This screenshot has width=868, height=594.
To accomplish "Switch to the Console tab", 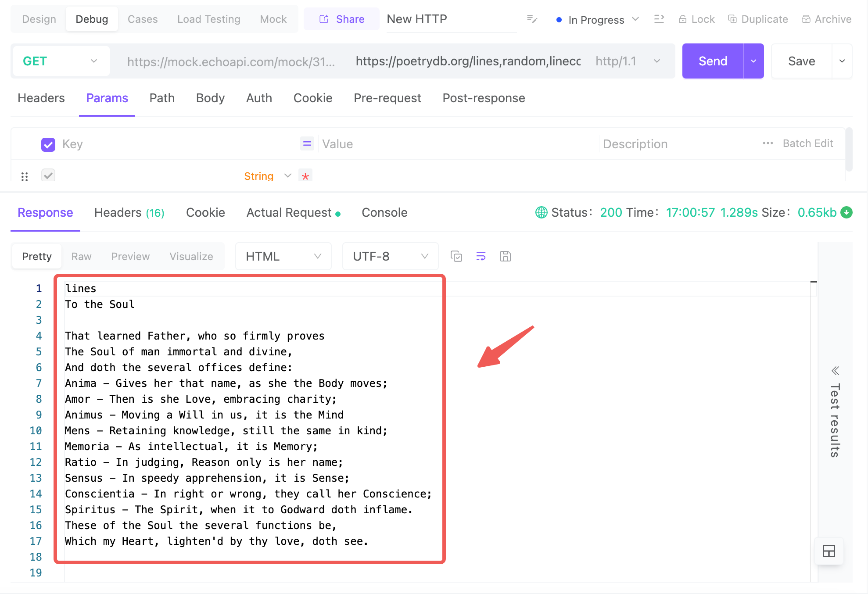I will (385, 212).
